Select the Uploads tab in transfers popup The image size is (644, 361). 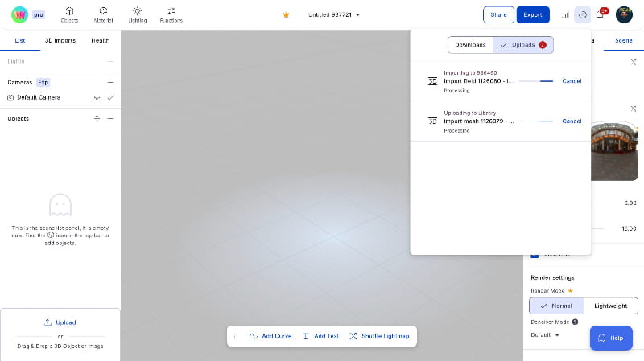click(x=522, y=45)
